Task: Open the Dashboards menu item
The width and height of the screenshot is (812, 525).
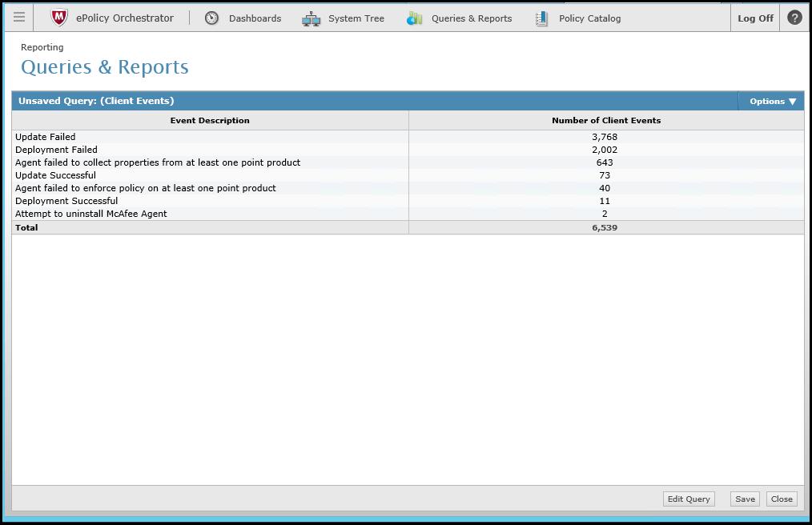Action: tap(255, 18)
